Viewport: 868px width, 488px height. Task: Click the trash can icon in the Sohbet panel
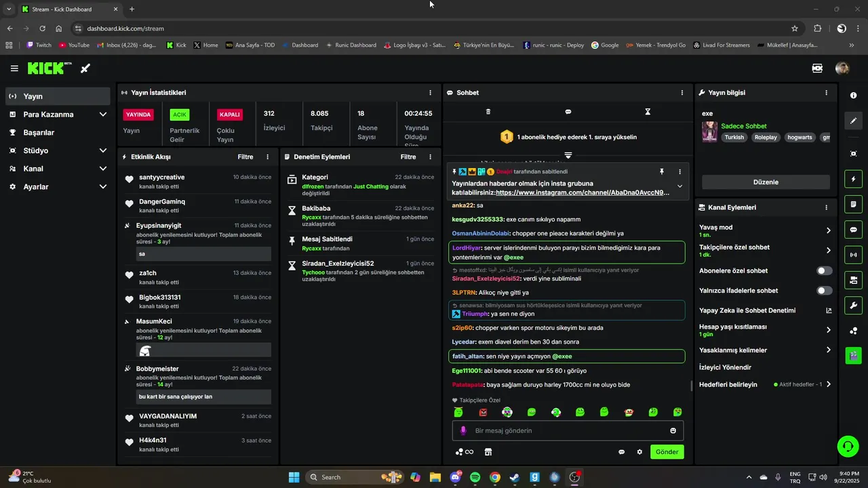coord(488,112)
